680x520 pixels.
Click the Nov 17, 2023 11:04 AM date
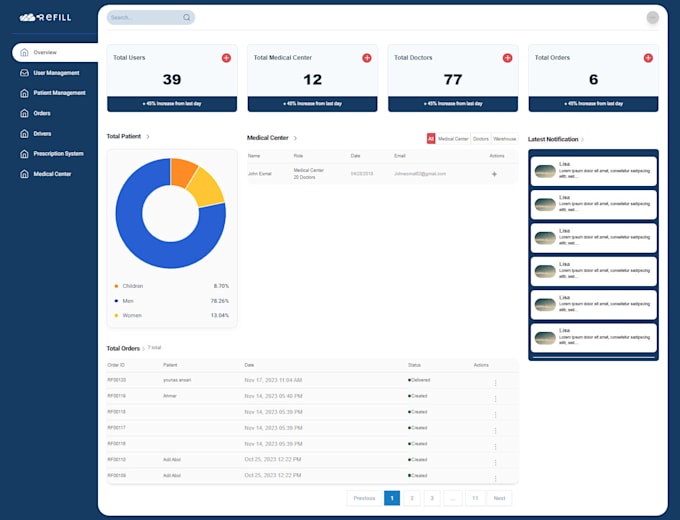click(273, 380)
